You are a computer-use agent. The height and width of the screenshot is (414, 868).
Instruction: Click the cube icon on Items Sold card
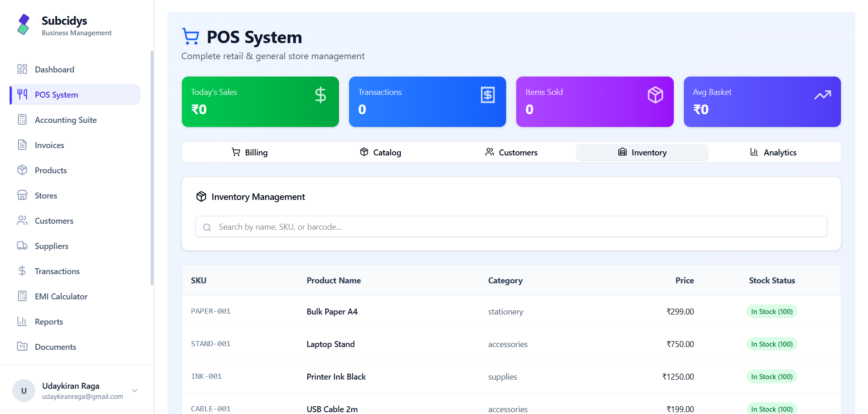[655, 95]
